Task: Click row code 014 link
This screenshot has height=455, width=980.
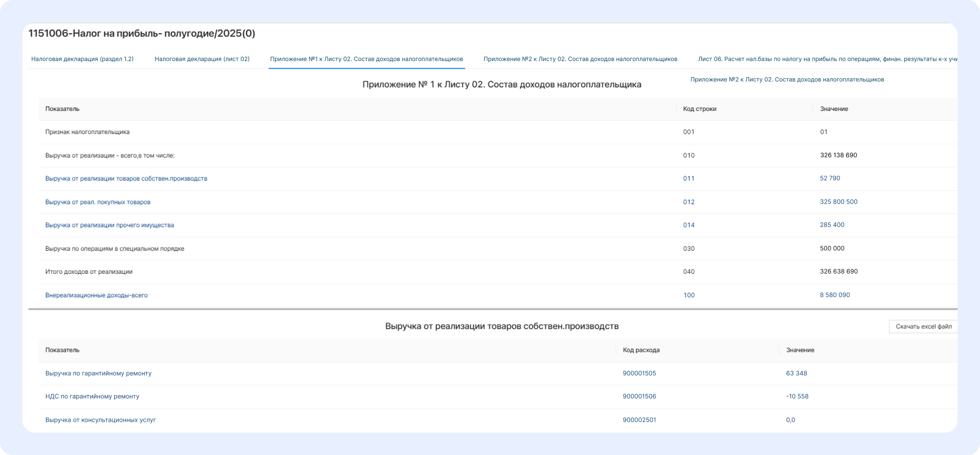Action: pos(688,225)
